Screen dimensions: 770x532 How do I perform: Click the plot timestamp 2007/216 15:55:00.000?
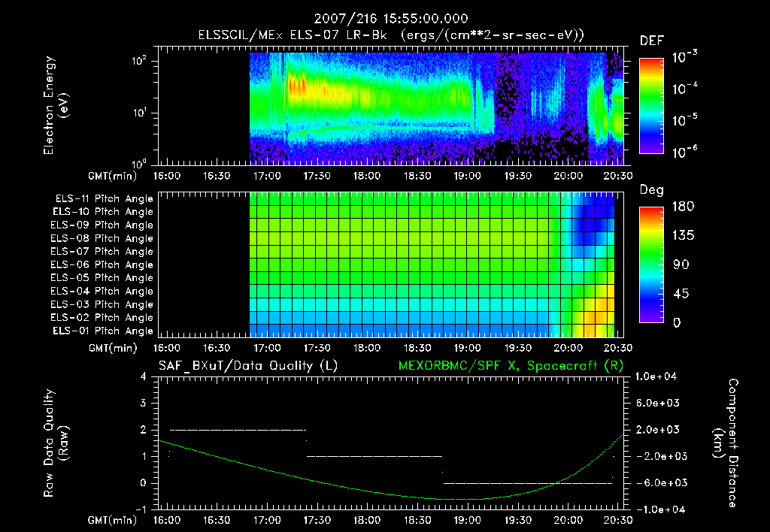pyautogui.click(x=391, y=19)
